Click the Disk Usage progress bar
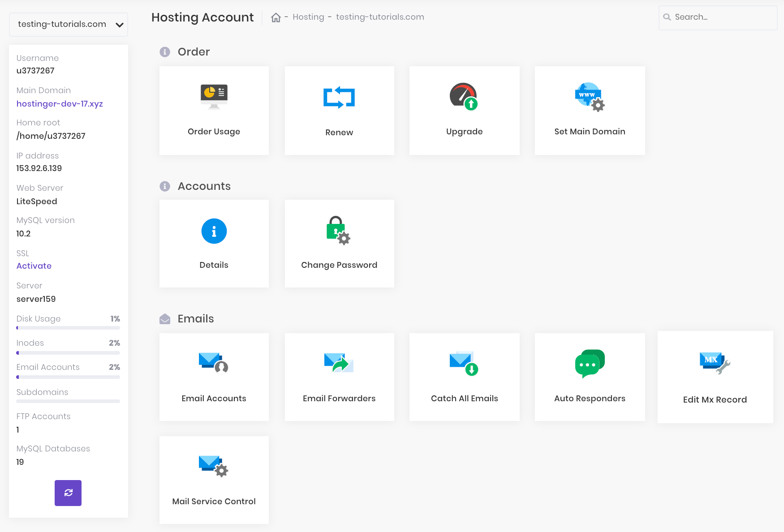This screenshot has width=784, height=532. point(68,328)
